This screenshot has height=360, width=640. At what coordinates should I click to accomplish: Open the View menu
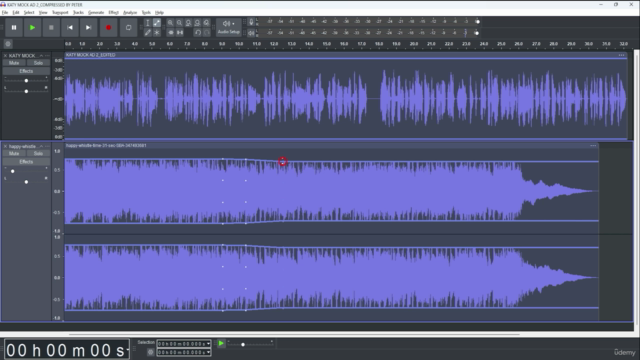tap(43, 13)
